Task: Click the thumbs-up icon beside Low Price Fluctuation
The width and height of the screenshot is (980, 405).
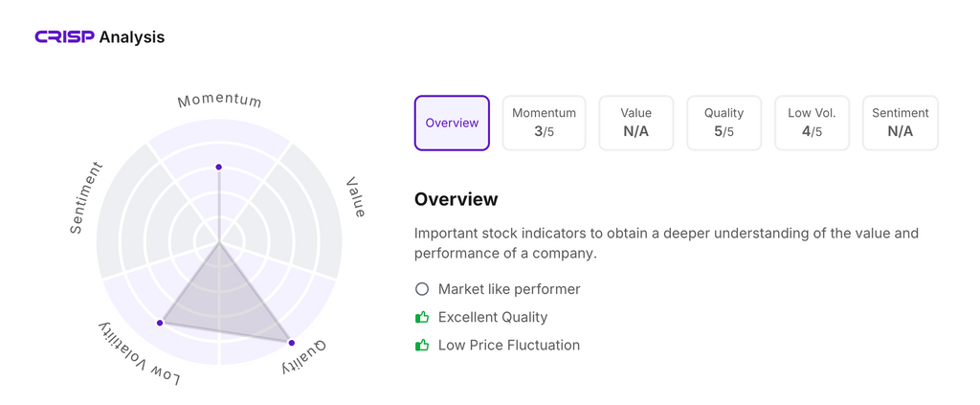Action: tap(422, 345)
